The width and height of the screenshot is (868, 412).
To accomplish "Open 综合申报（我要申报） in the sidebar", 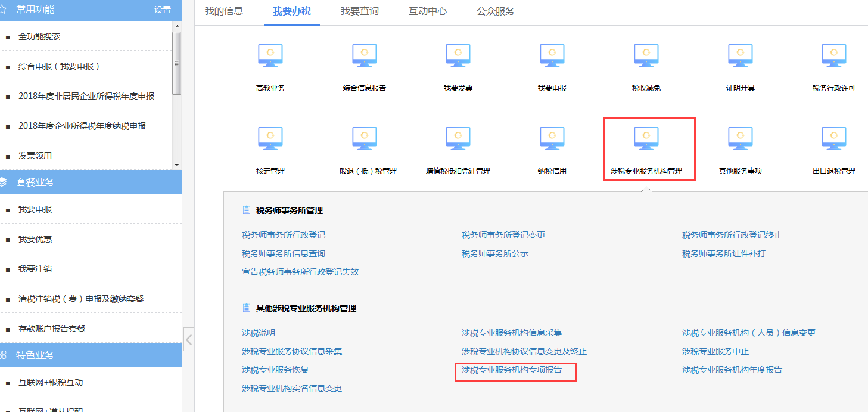I will tap(59, 66).
